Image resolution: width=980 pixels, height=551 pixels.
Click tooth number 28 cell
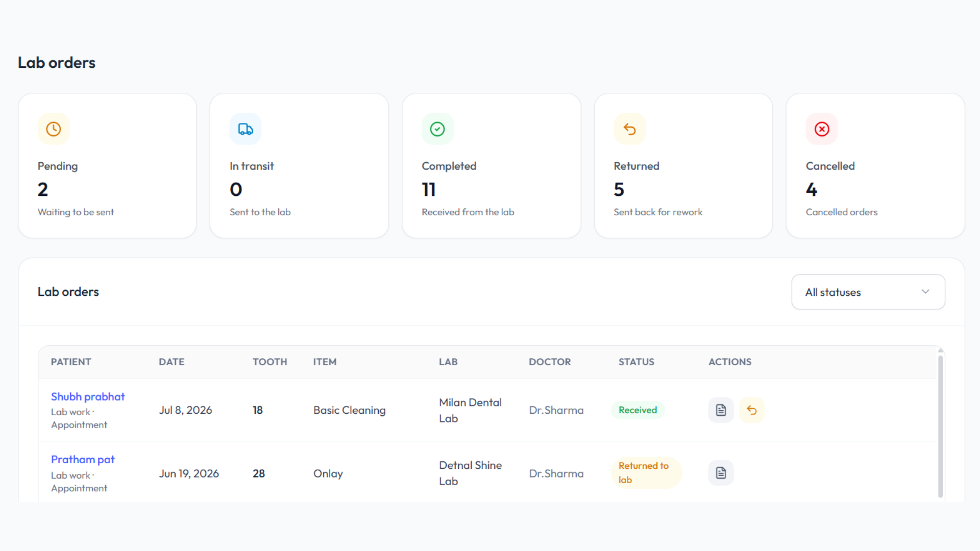pyautogui.click(x=259, y=473)
